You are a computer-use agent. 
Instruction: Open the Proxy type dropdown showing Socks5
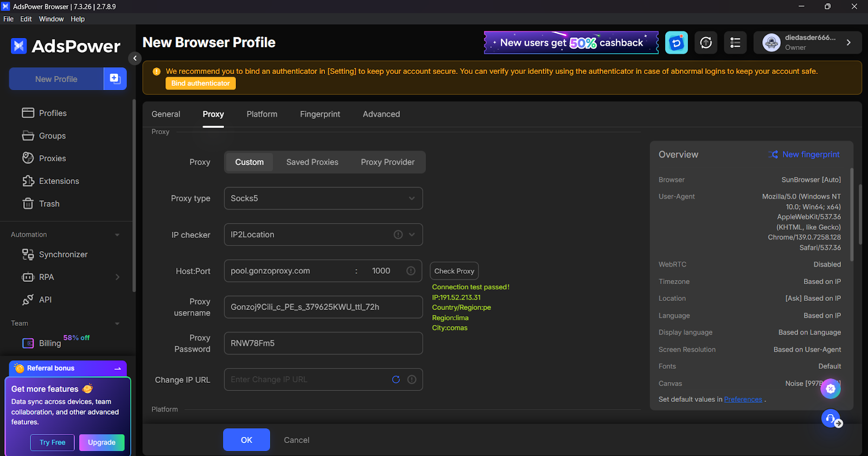tap(323, 198)
